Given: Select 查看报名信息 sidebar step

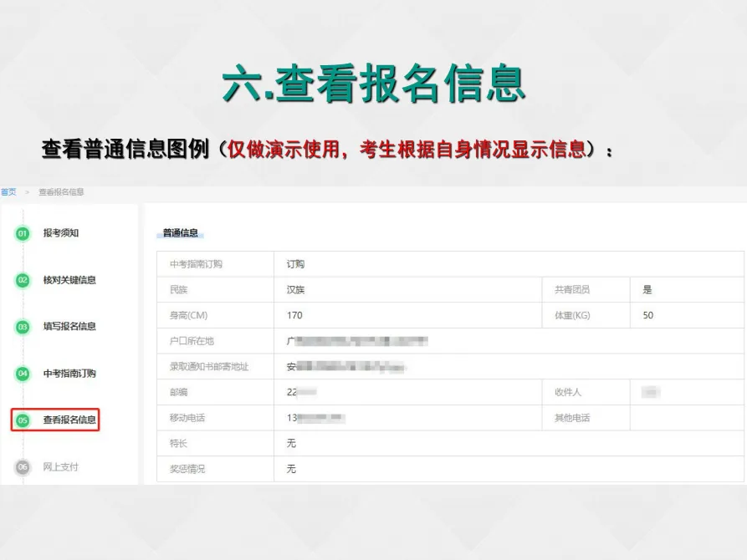Looking at the screenshot, I should (69, 420).
